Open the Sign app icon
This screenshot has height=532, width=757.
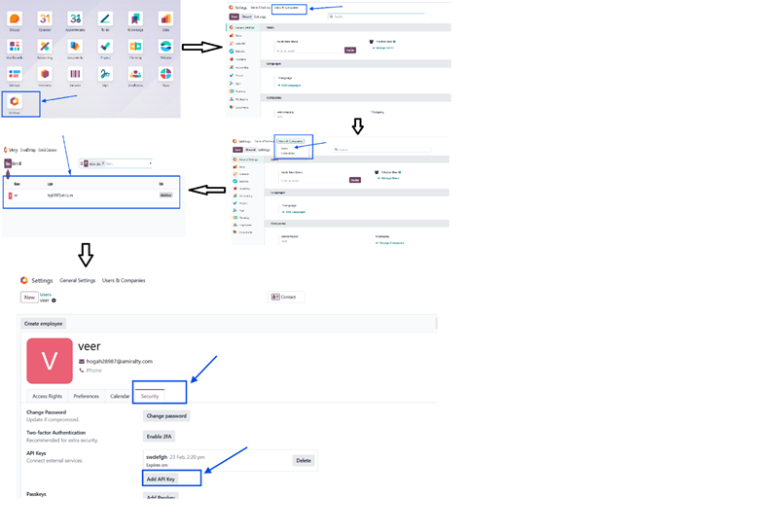[105, 75]
